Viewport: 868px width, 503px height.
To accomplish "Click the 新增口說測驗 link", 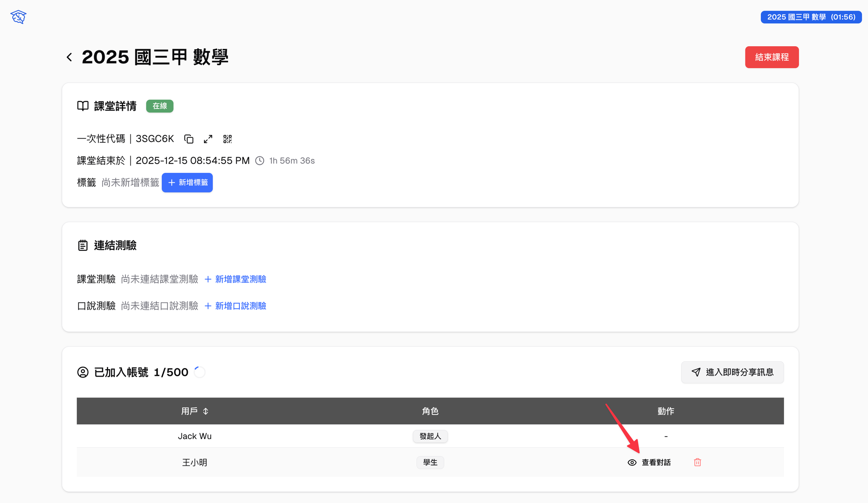I will [236, 306].
